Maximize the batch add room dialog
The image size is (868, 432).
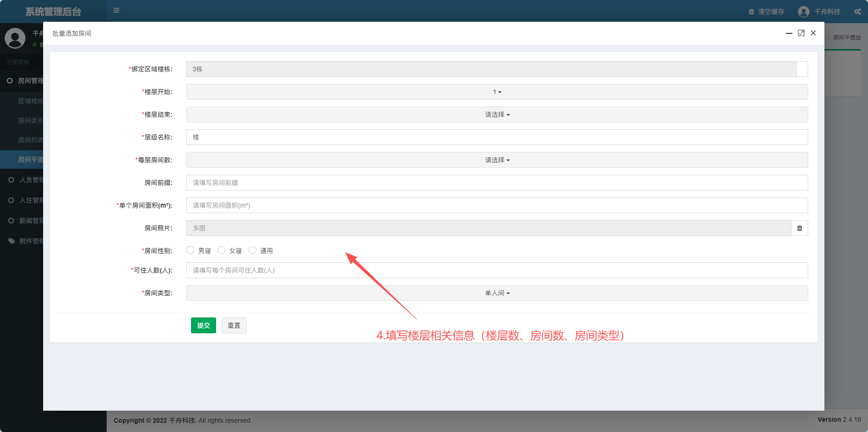coord(801,33)
